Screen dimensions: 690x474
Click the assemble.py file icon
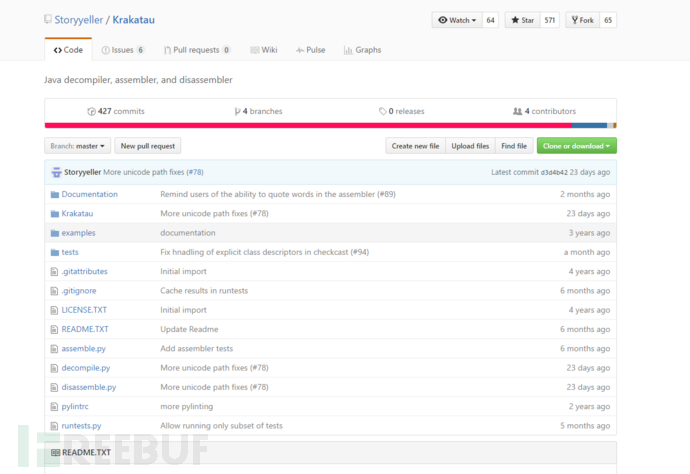pos(54,349)
